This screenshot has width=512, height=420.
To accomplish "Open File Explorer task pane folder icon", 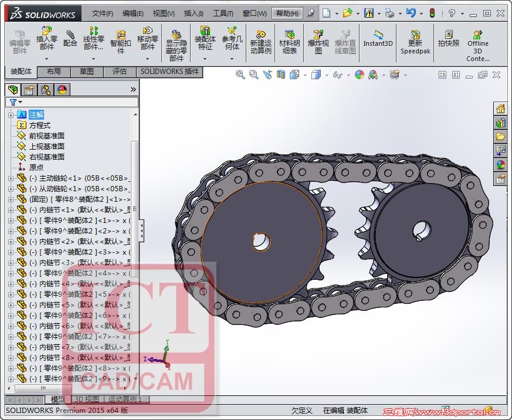I will pos(501,137).
